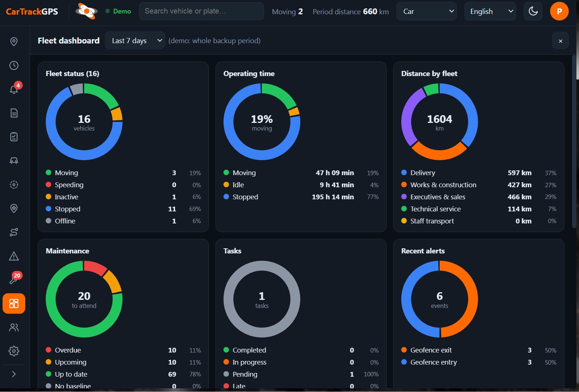This screenshot has height=392, width=579.
Task: Toggle dark mode with moon button
Action: (x=533, y=11)
